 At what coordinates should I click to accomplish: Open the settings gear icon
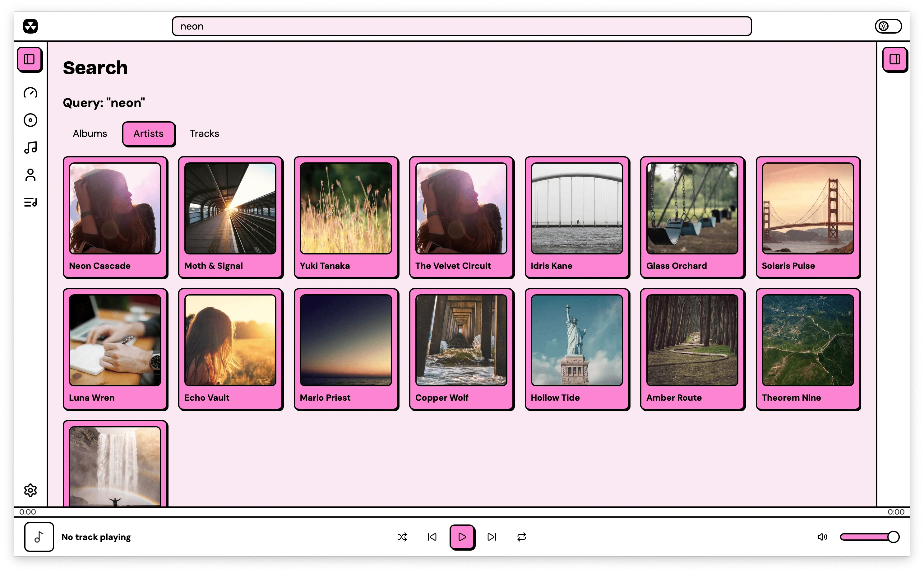30,490
